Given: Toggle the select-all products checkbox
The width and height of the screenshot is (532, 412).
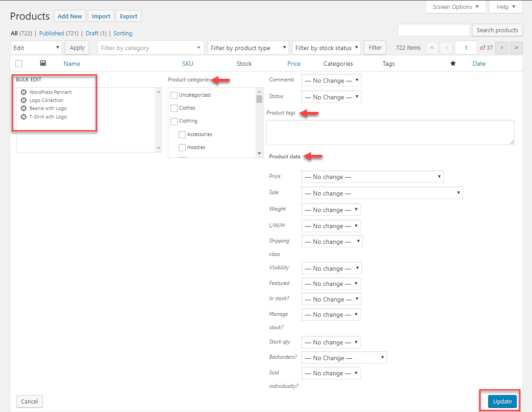Looking at the screenshot, I should click(19, 64).
